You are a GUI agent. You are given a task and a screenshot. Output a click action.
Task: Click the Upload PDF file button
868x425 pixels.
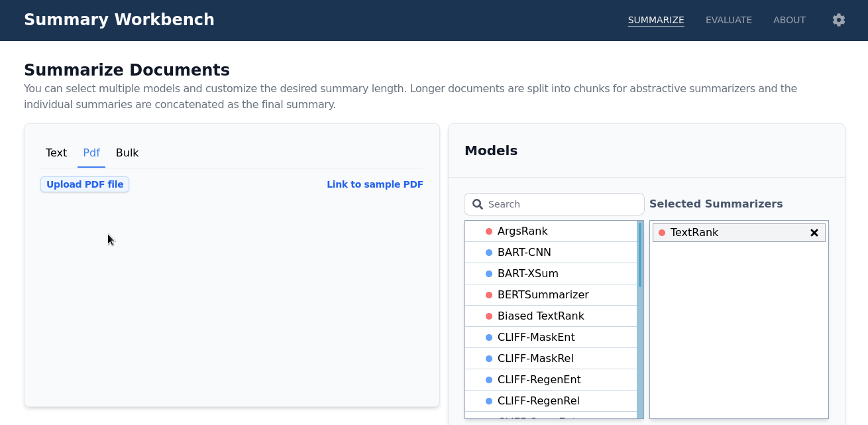[85, 184]
